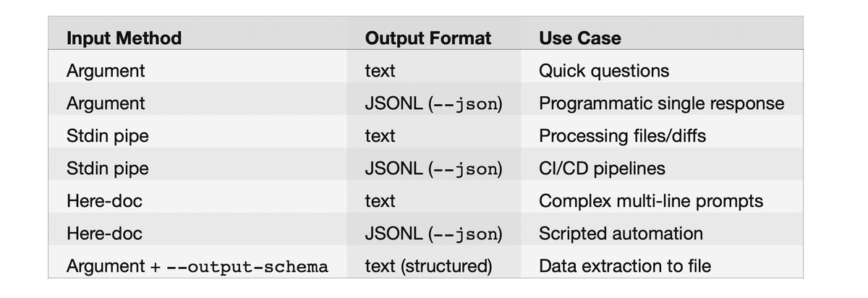
Task: Click the Argument + --output-schema cell
Action: [197, 266]
